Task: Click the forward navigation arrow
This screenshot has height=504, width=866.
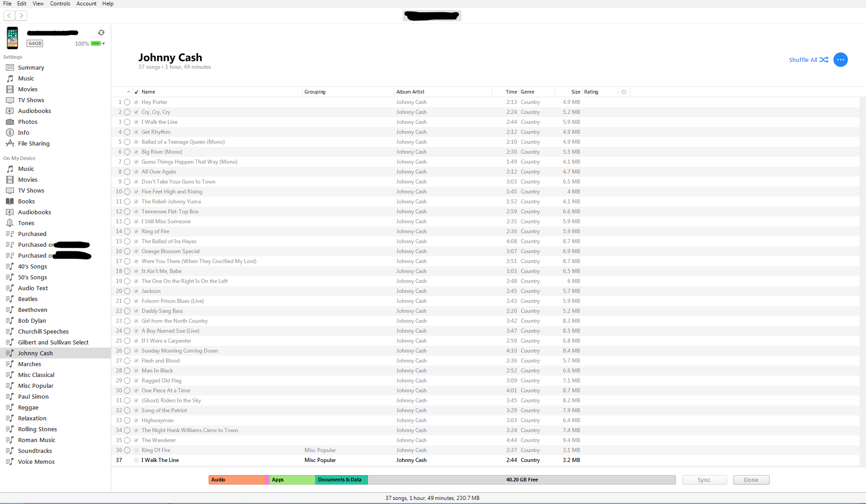Action: [x=21, y=16]
